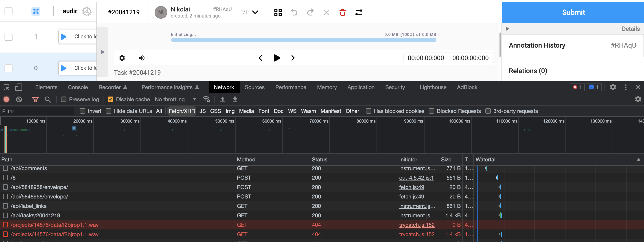Redo the annotation action
The width and height of the screenshot is (644, 242).
tap(310, 12)
